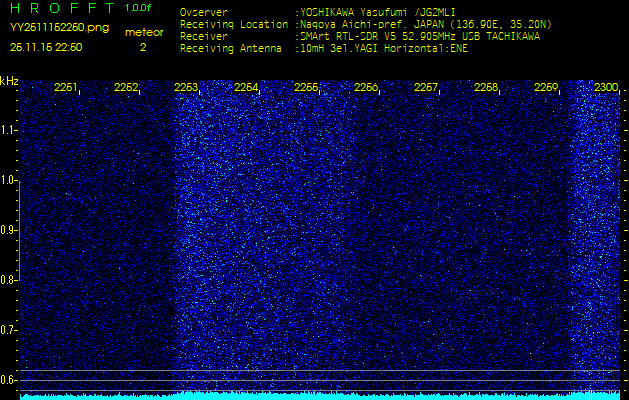
Task: Select the Nagoya Aichi-pref. JAPAN location text
Action: point(426,25)
